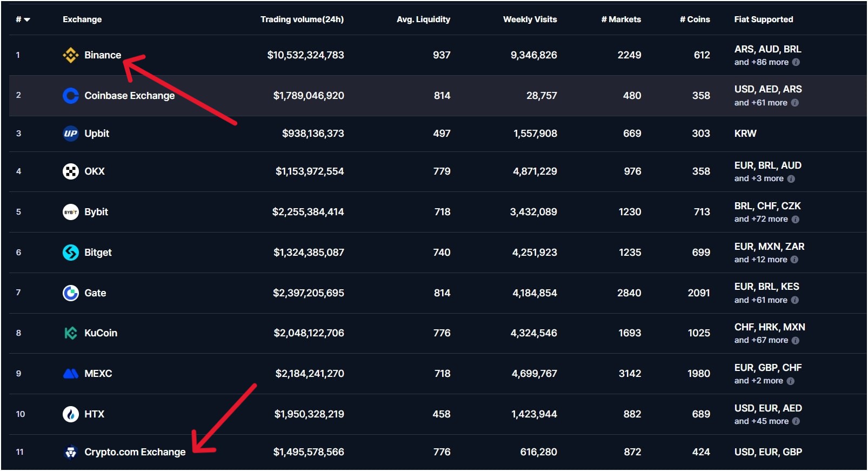Screen dimensions: 868x471
Task: Click Bitget weekly visits 4,251,923
Action: [535, 253]
